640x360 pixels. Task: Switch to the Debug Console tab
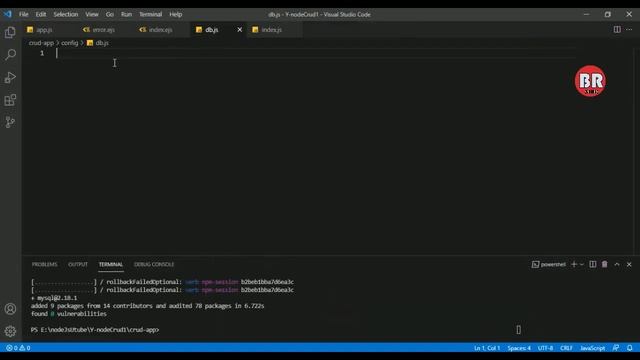pyautogui.click(x=154, y=264)
